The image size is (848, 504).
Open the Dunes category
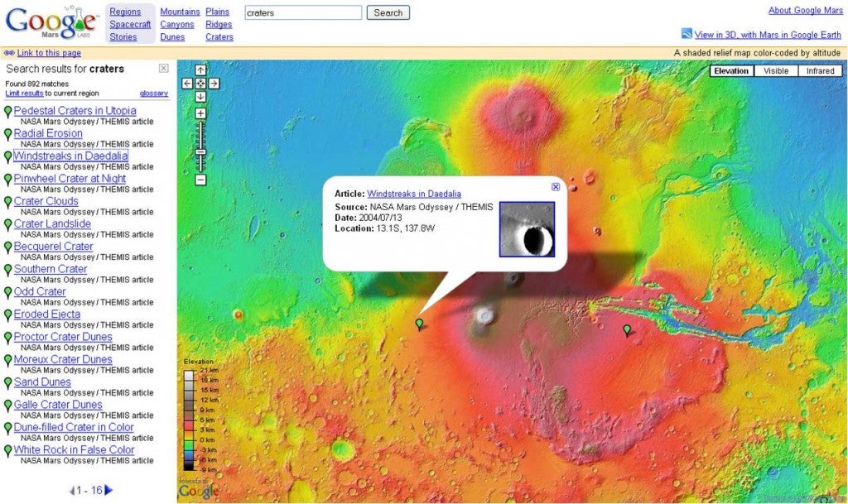(x=172, y=36)
